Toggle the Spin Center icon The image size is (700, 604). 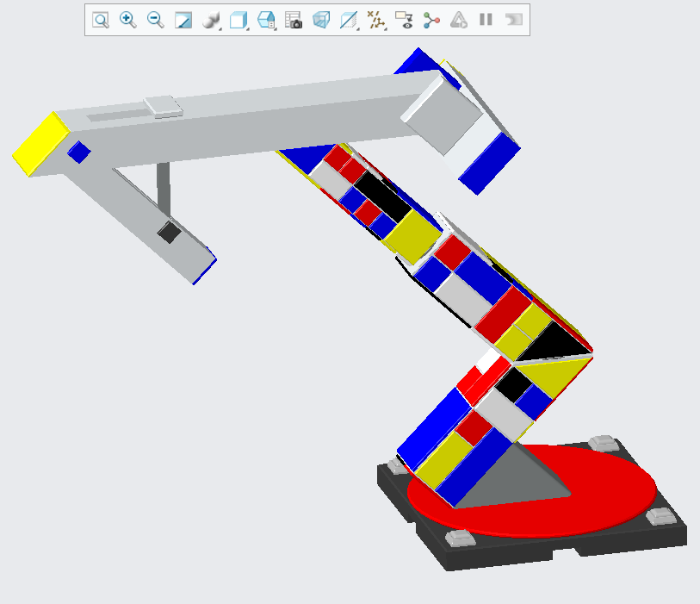(431, 20)
